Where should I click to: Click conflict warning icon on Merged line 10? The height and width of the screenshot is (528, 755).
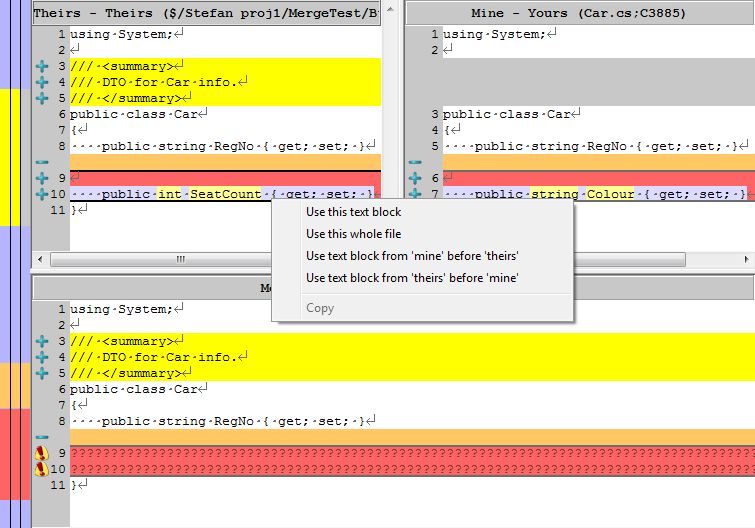42,469
